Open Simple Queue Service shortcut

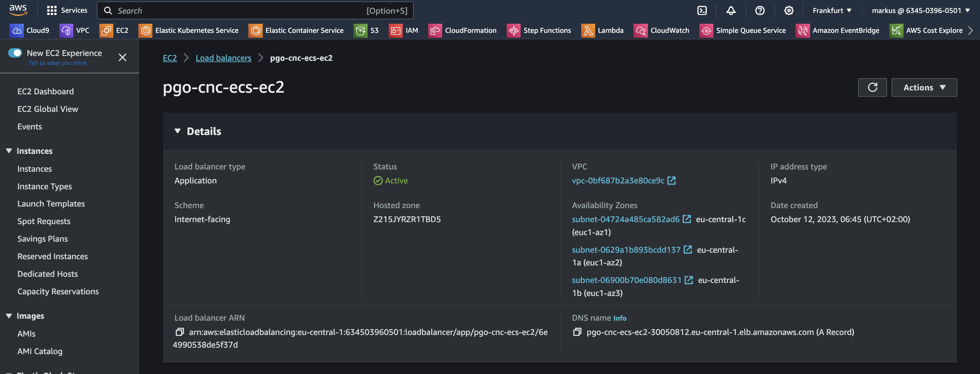[x=743, y=30]
